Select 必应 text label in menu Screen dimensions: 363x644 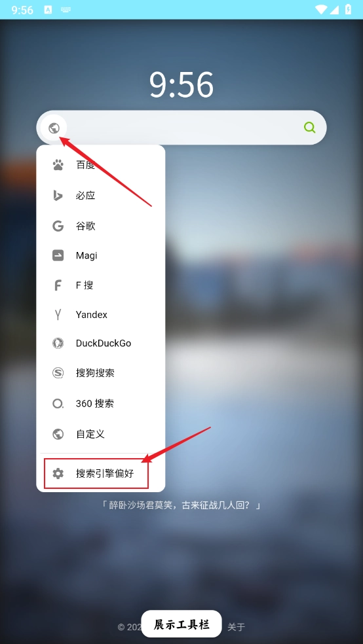(x=86, y=196)
